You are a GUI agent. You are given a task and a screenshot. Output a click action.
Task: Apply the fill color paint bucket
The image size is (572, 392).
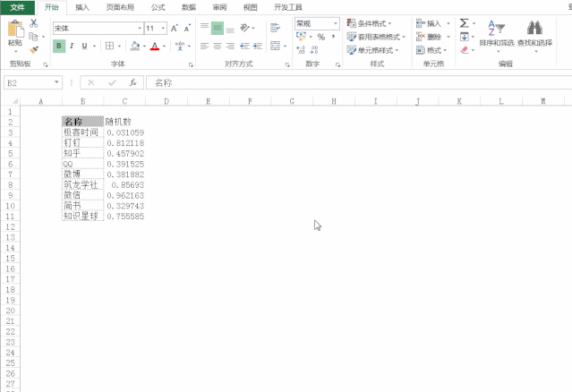135,46
